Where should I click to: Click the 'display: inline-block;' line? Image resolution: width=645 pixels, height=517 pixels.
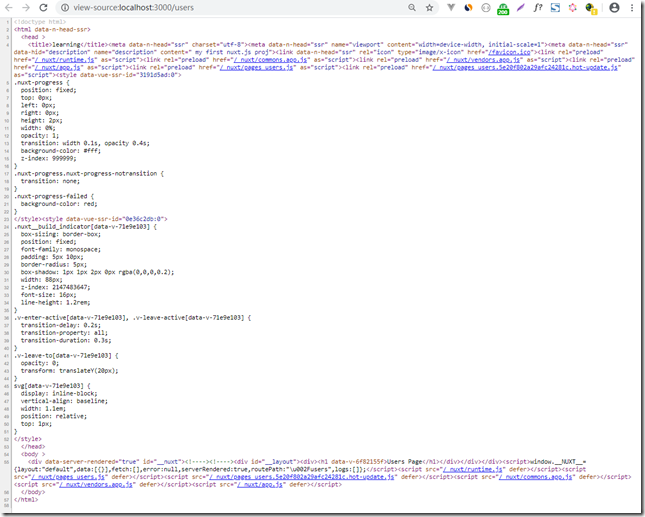(x=59, y=394)
